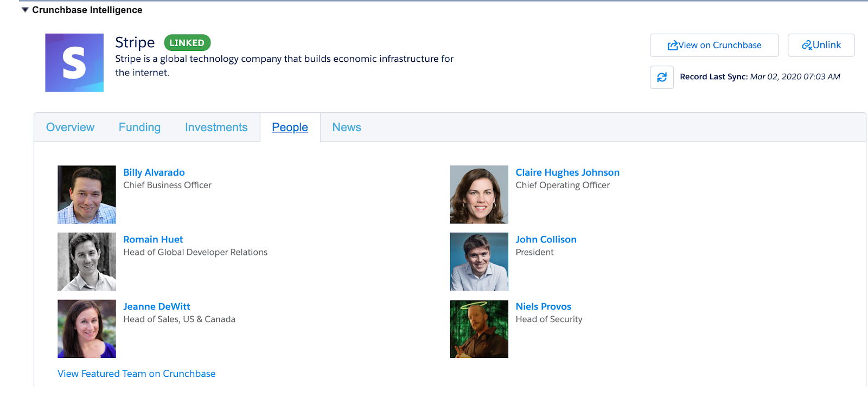Open Jeanne DeWitt's profile link
Screen dimensions: 868x398
click(x=157, y=306)
